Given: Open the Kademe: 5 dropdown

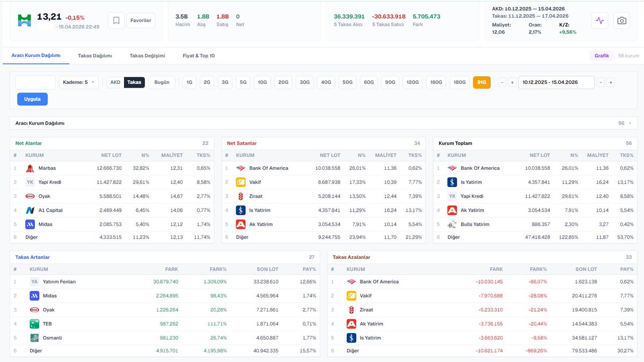Looking at the screenshot, I should point(79,82).
